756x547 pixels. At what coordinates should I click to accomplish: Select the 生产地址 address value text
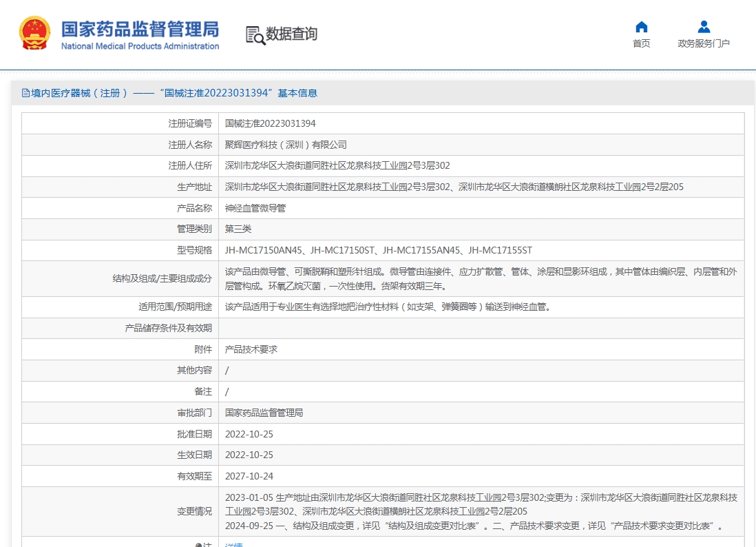coord(454,187)
